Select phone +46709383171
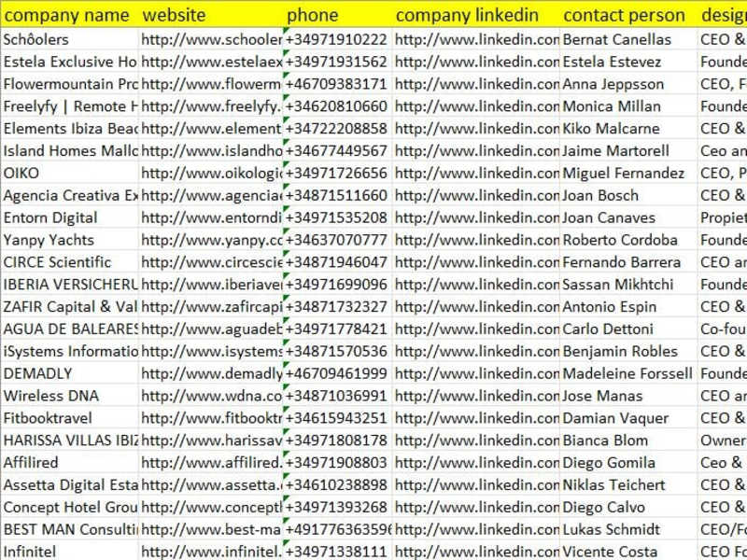Image resolution: width=747 pixels, height=560 pixels. pos(338,84)
